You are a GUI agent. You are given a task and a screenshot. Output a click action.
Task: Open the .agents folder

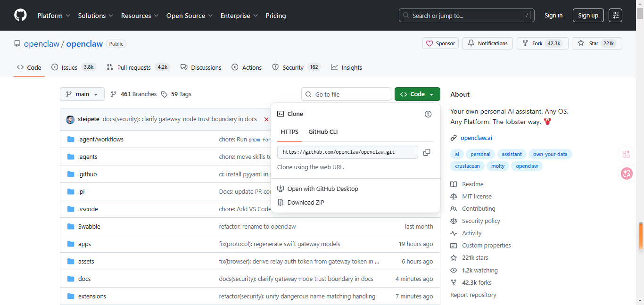[x=88, y=157]
